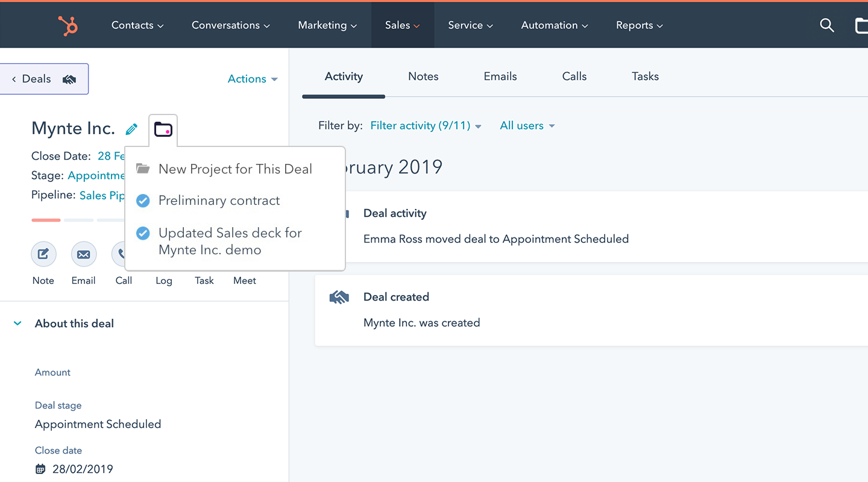Switch to the Activity tab
The image size is (868, 482).
click(x=344, y=77)
